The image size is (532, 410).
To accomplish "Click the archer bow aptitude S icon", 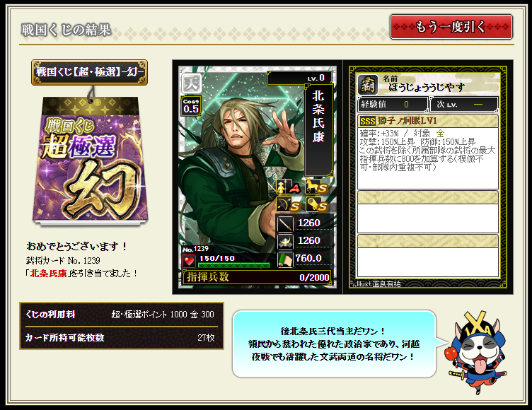I will [x=289, y=204].
